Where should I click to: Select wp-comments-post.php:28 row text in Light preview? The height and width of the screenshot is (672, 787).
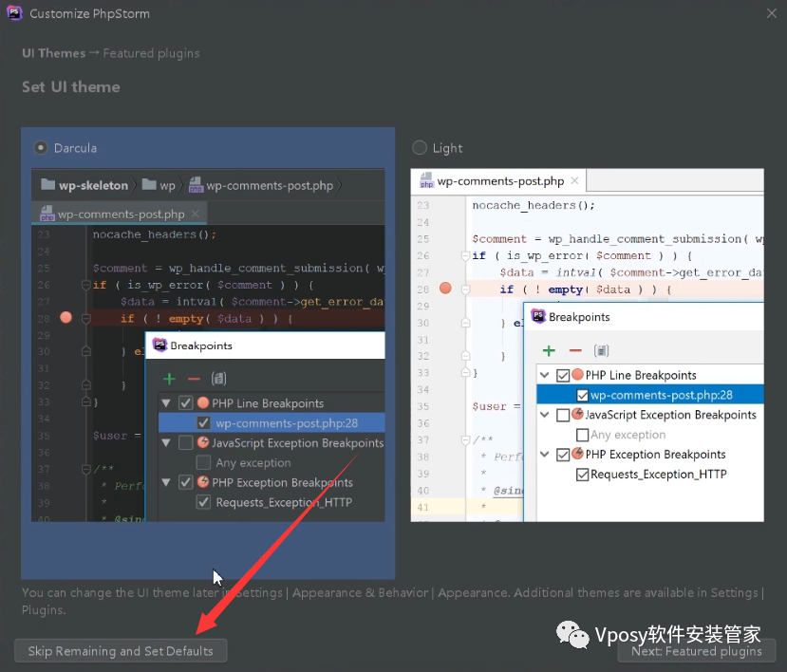[662, 396]
